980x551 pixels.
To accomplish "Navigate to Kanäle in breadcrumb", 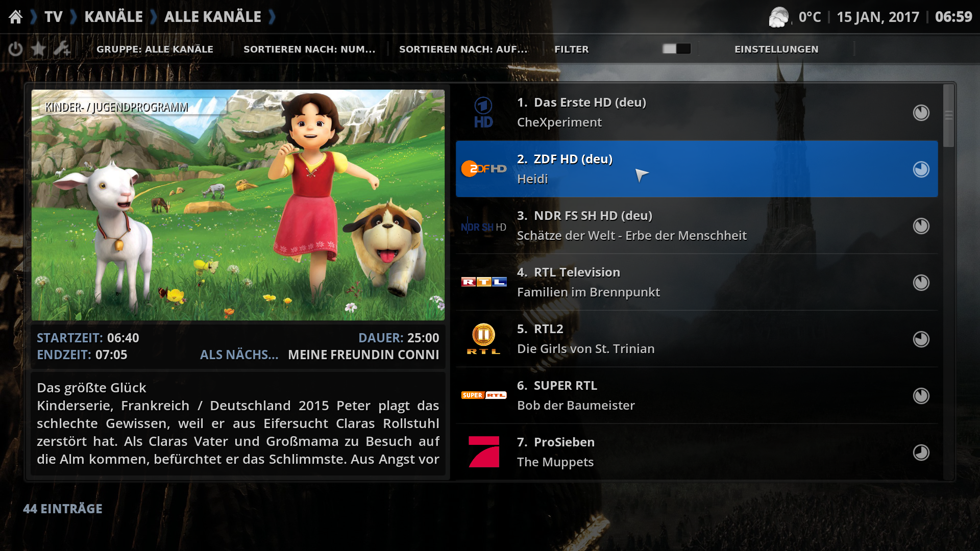I will coord(114,17).
